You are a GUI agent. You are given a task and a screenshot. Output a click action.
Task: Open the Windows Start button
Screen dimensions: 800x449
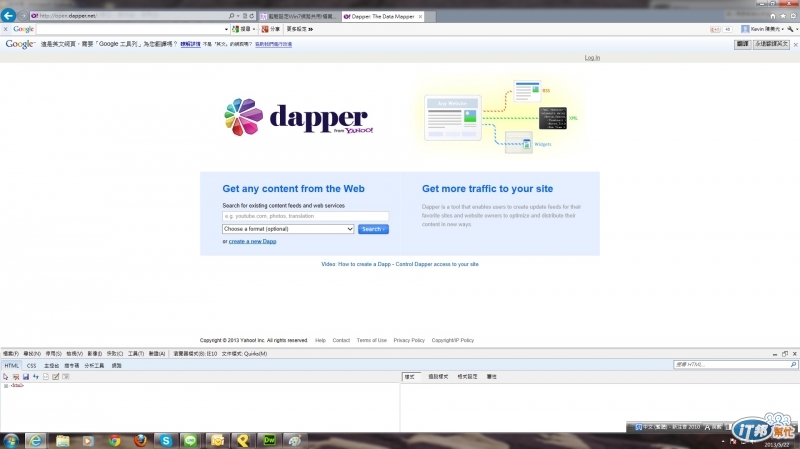10,441
